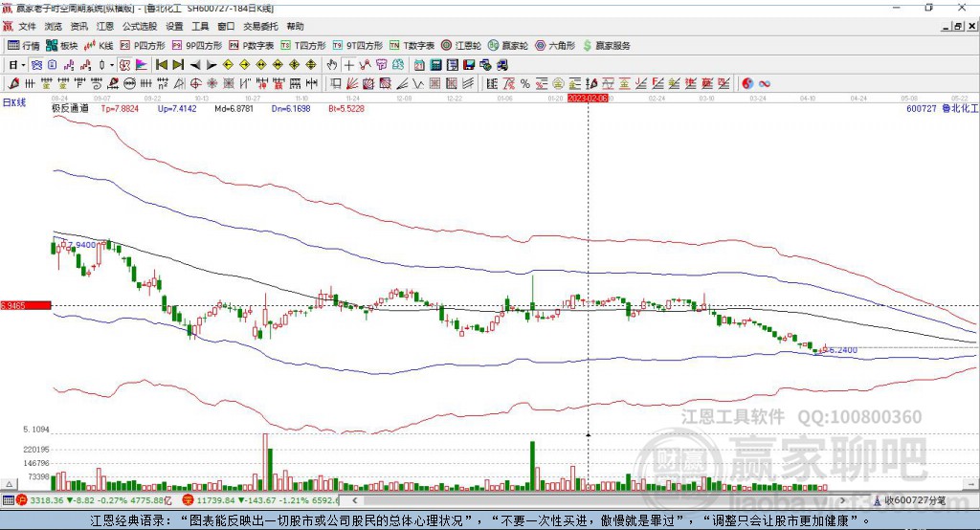This screenshot has width=980, height=530.
Task: Select the hand pan tool
Action: pos(331,64)
